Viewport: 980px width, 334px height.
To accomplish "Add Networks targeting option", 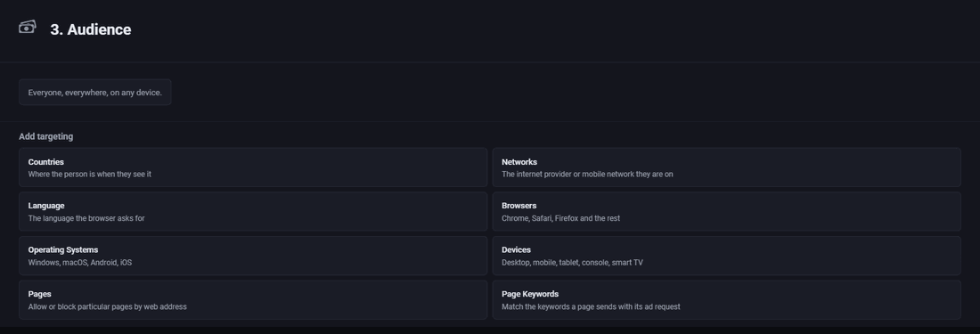I will pos(726,167).
